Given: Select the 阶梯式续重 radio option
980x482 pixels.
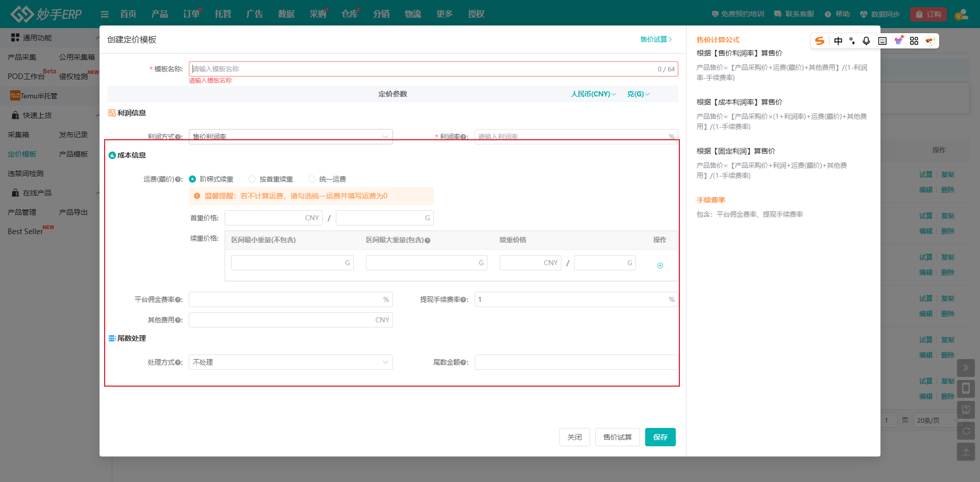Looking at the screenshot, I should 192,179.
